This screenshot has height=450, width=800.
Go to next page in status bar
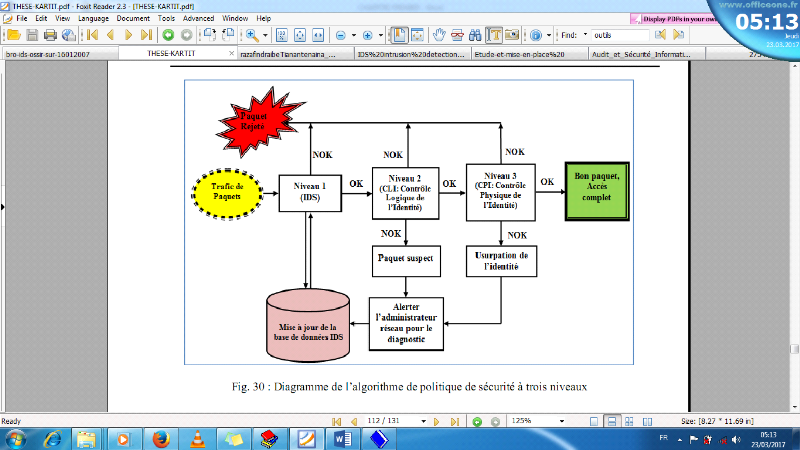437,421
